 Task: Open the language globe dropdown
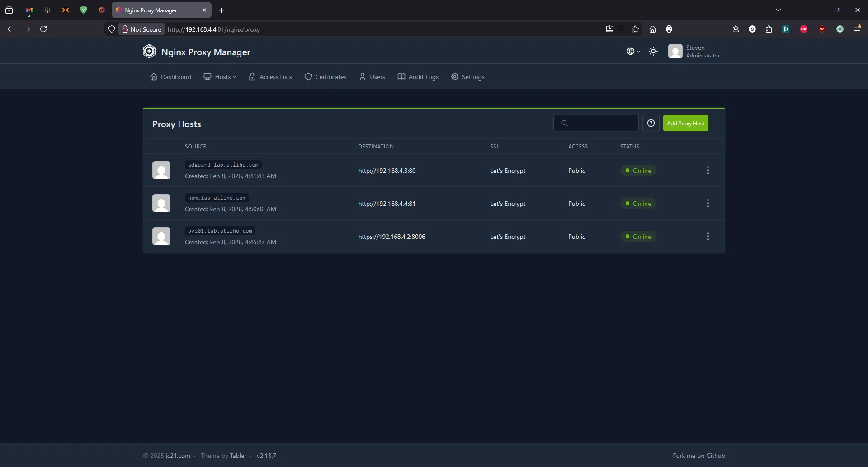(x=633, y=52)
